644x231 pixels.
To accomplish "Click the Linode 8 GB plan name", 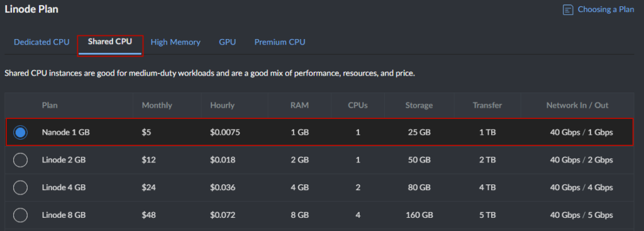I will click(x=64, y=215).
